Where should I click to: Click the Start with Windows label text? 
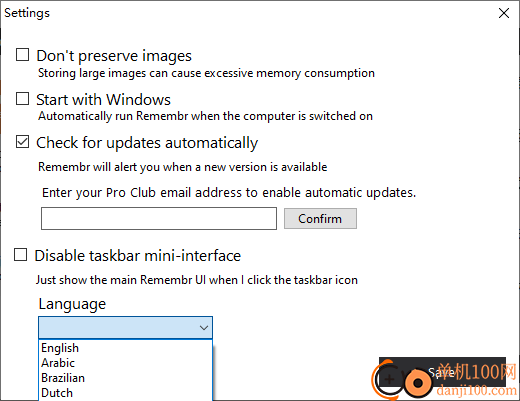[103, 99]
